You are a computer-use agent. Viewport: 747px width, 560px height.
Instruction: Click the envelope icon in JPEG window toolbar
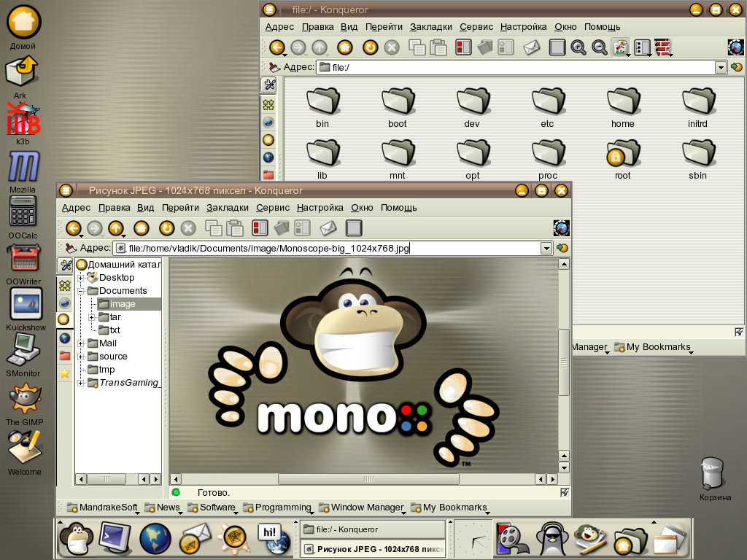click(x=328, y=228)
